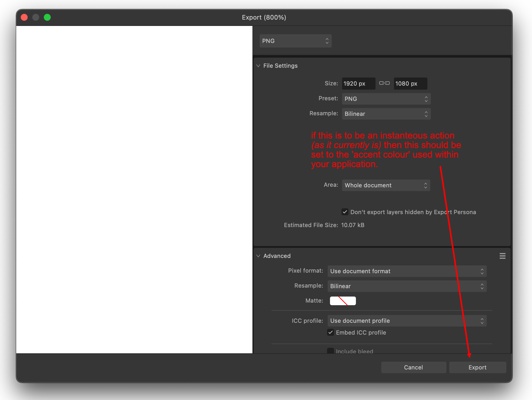532x400 pixels.
Task: Uncheck Don't export layers hidden by Export Persona
Action: coord(345,212)
